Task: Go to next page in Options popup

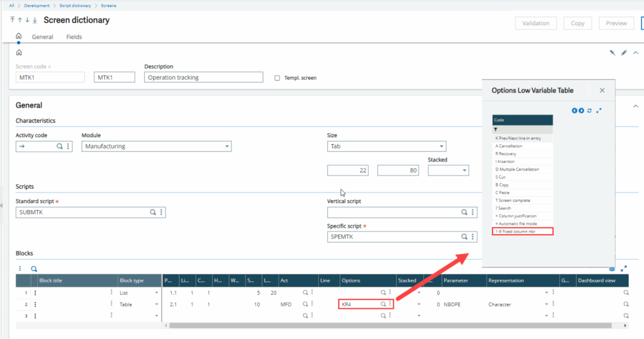Action: (581, 111)
